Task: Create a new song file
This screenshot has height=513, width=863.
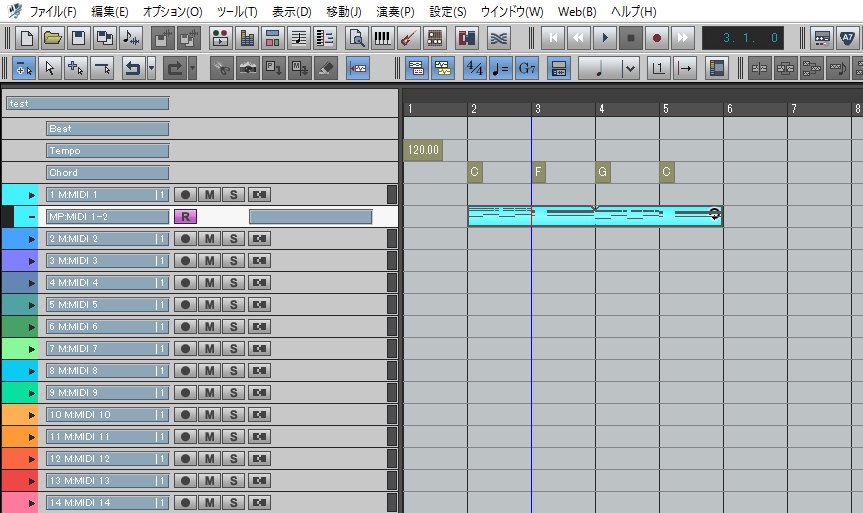Action: 26,38
